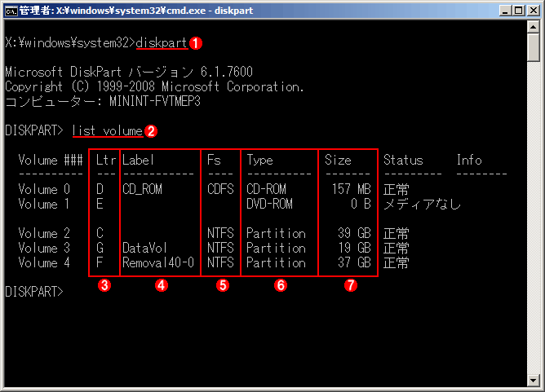Screen dimensions: 545x392
Task: Click '正常' status for Volume 3
Action: (x=397, y=249)
